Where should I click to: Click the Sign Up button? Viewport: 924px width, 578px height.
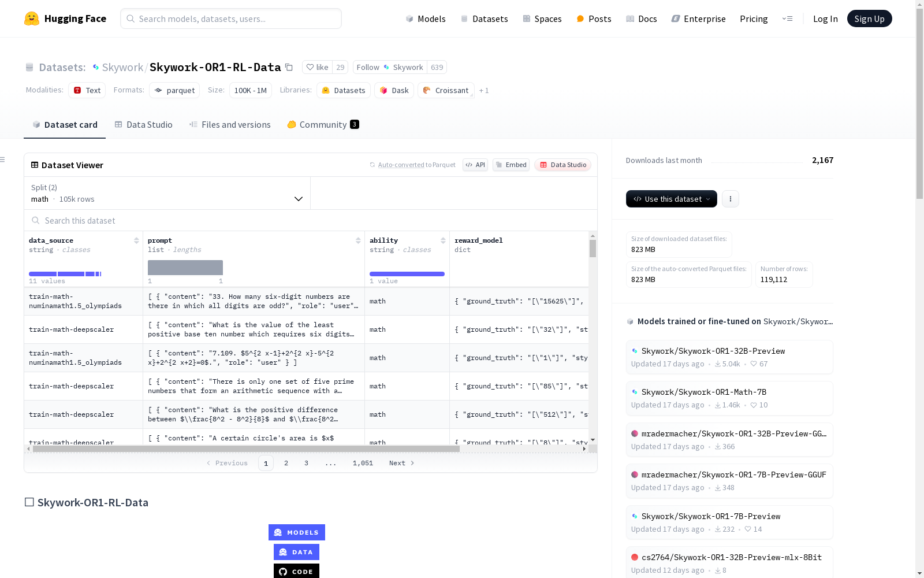point(869,18)
